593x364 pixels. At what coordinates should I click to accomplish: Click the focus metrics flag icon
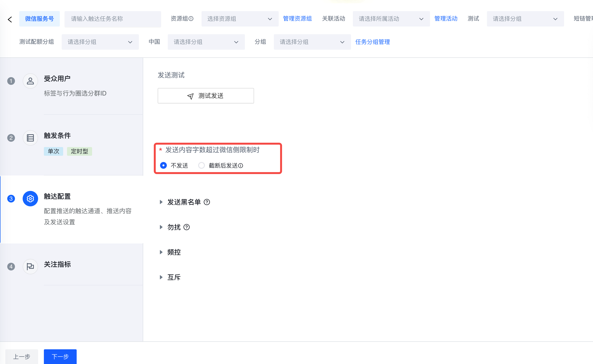point(30,267)
